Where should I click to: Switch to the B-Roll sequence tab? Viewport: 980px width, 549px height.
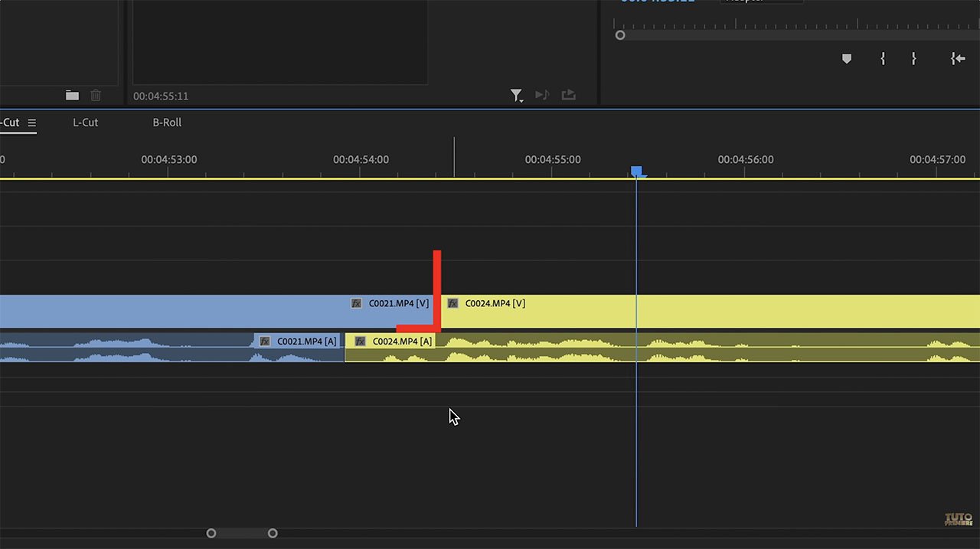[x=166, y=123]
